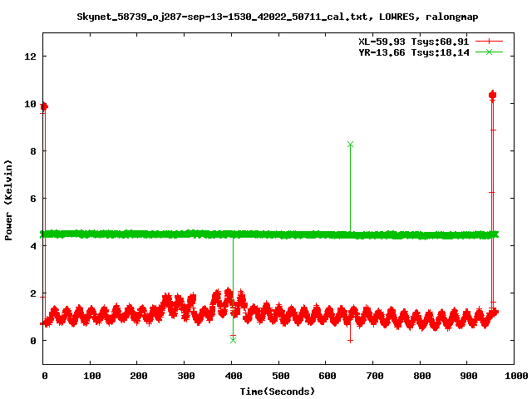The width and height of the screenshot is (532, 399).
Task: Select the YR-13.66 Tsys:18.14 legend entry
Action: [x=414, y=52]
